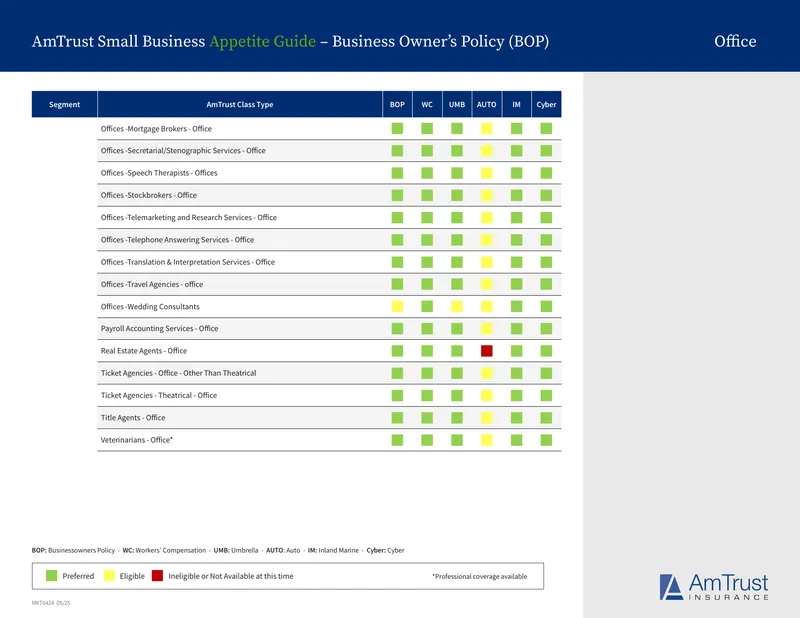Click the yellow UMB square for Wedding Consultants
Image resolution: width=800 pixels, height=618 pixels.
click(457, 306)
